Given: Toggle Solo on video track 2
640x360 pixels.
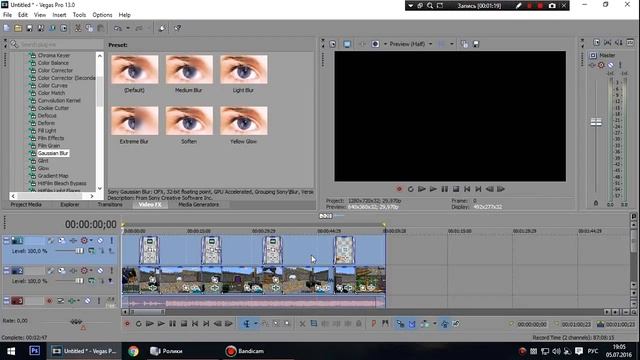Looking at the screenshot, I should 111,271.
